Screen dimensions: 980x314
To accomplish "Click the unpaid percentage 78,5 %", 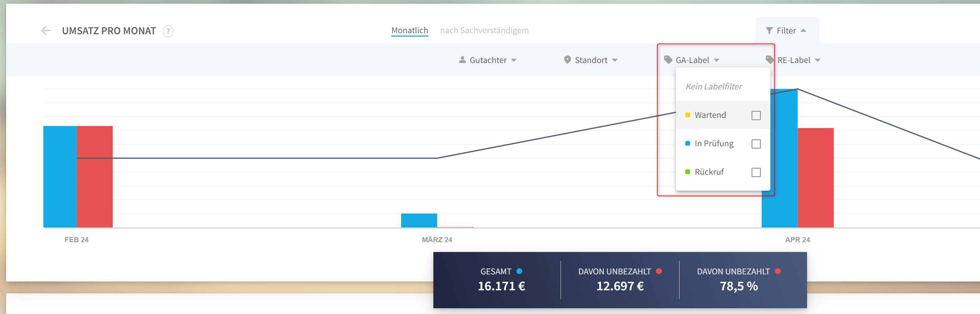I will (x=739, y=286).
